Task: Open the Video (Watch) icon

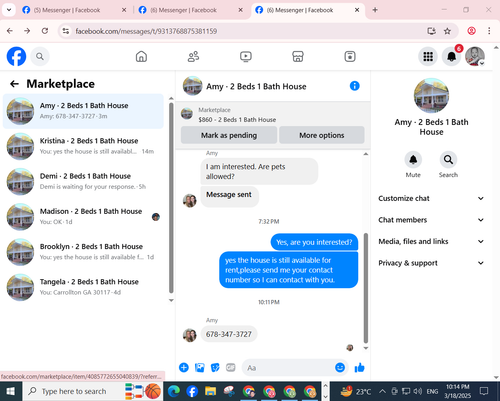Action: (x=246, y=56)
